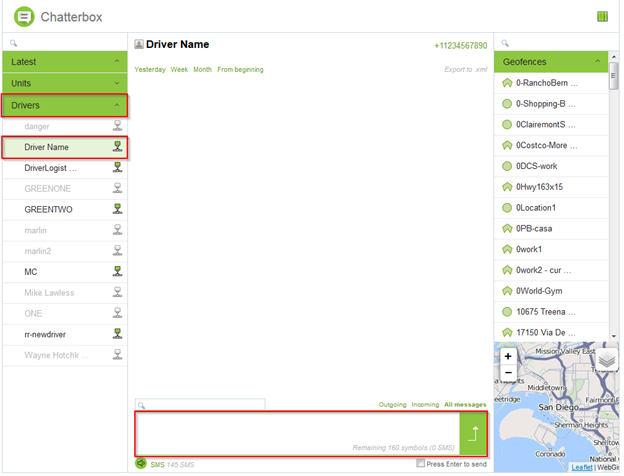Zoom out on the map

[508, 373]
